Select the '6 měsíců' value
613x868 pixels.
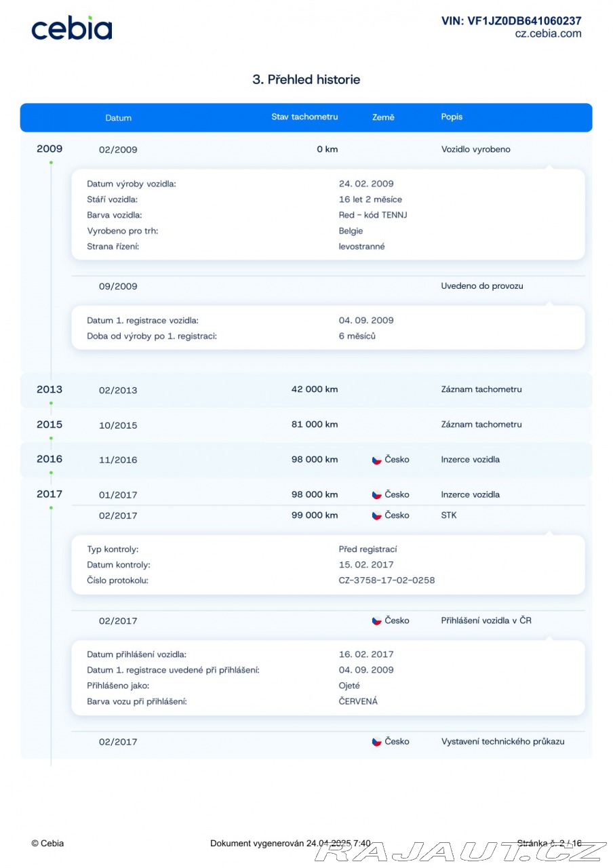[357, 336]
